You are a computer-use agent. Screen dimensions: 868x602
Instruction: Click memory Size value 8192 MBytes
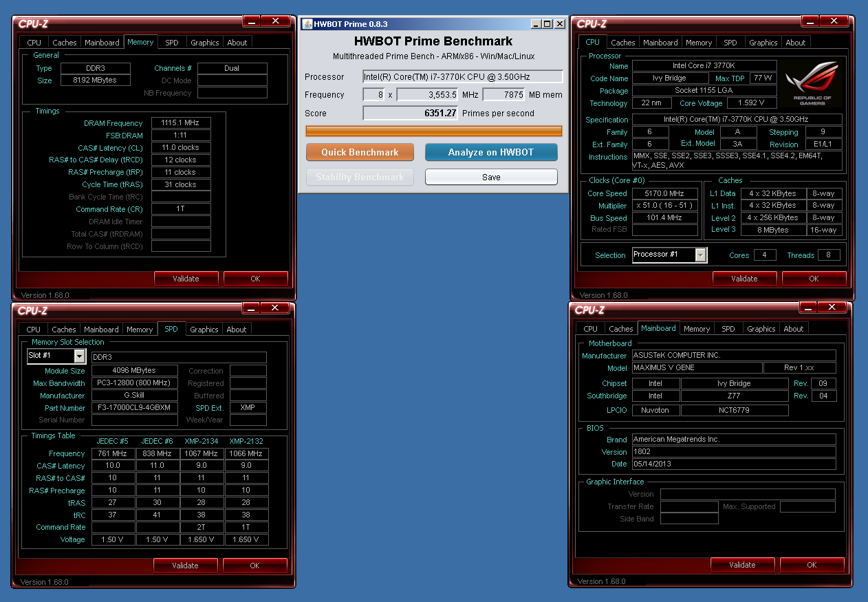click(95, 80)
